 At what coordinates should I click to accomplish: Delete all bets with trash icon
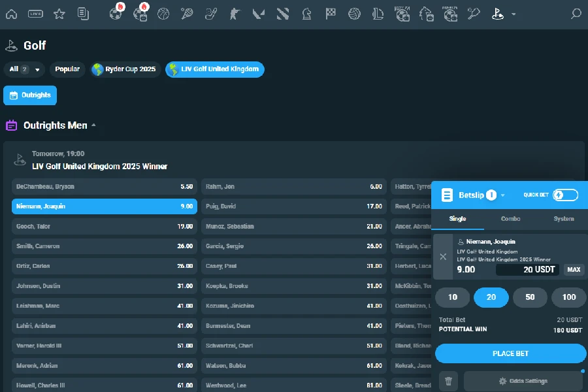[x=448, y=381]
